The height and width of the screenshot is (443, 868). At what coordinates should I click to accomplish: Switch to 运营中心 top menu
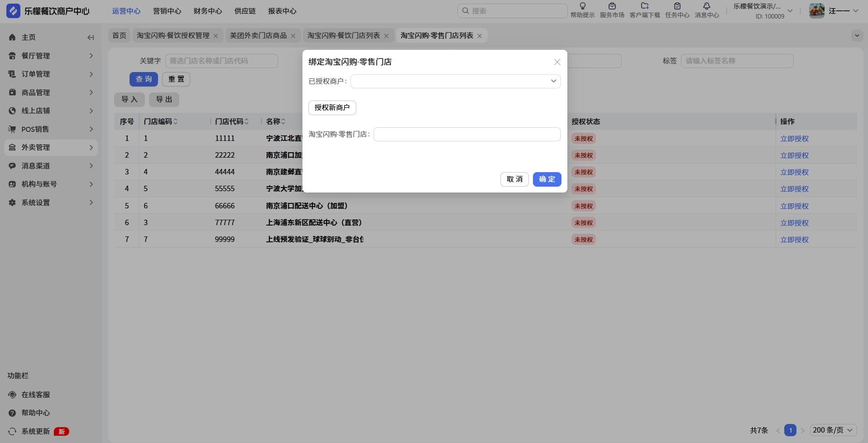(x=126, y=11)
